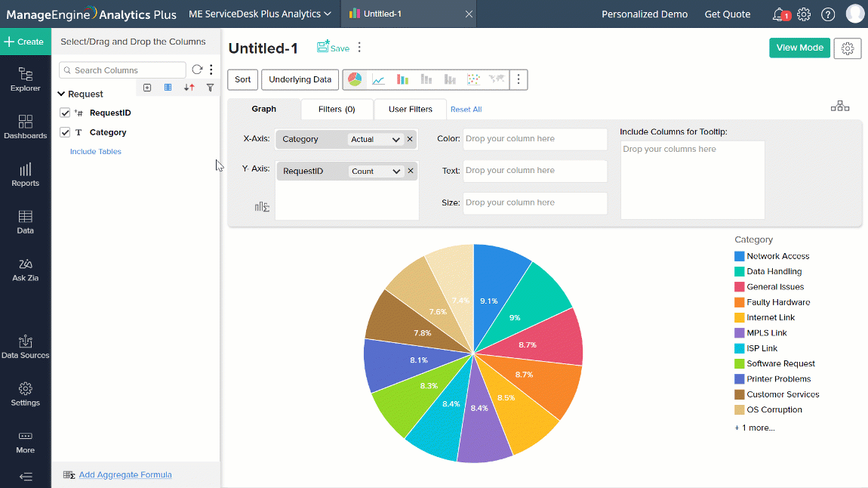
Task: Open column panel more options
Action: [x=211, y=69]
